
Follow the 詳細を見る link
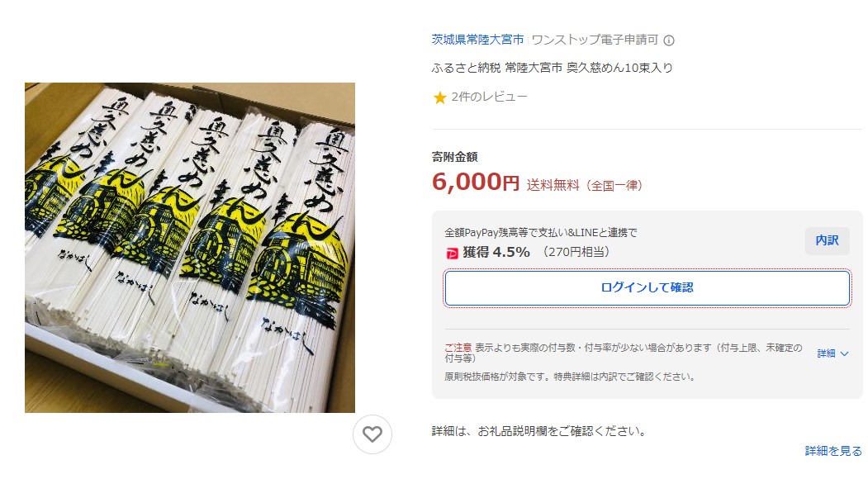click(833, 451)
